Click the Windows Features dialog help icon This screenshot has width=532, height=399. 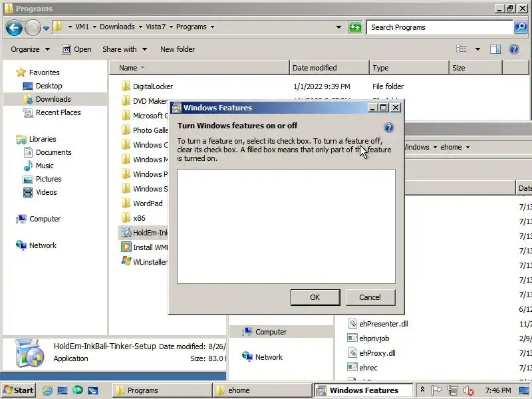point(389,128)
